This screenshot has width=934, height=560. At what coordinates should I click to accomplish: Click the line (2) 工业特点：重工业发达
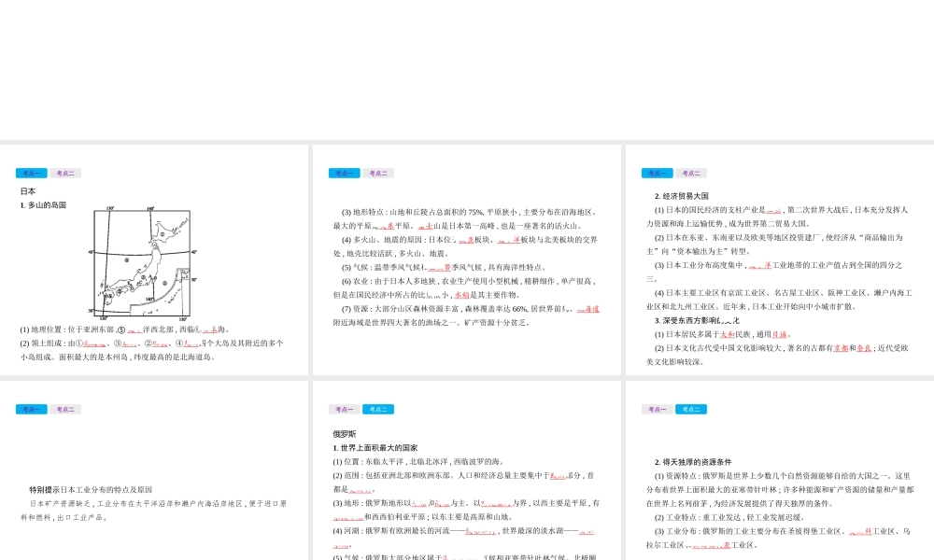(729, 517)
